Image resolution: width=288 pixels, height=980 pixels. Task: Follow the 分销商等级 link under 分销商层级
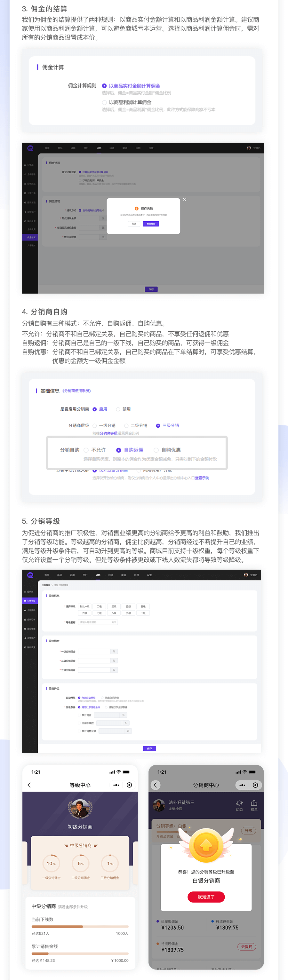pyautogui.click(x=108, y=433)
